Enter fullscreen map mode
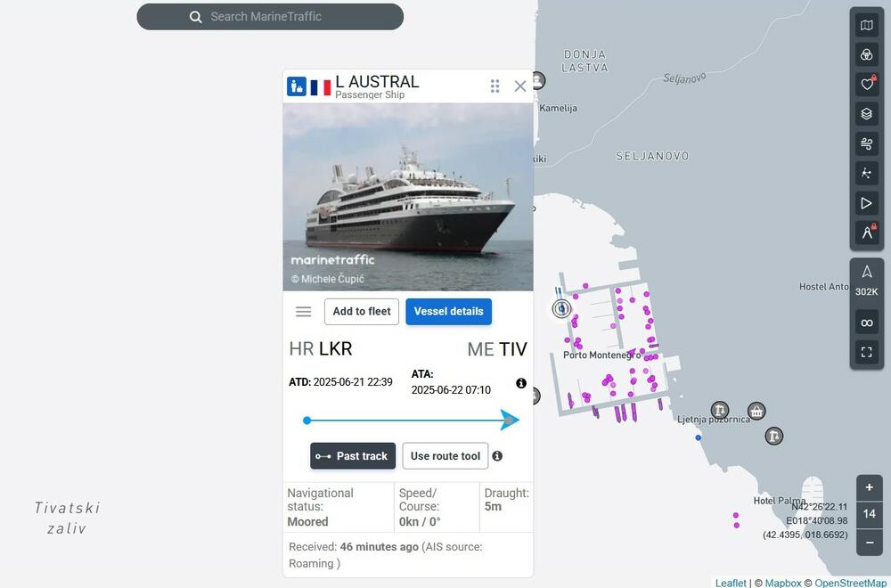This screenshot has width=891, height=588. 866,352
